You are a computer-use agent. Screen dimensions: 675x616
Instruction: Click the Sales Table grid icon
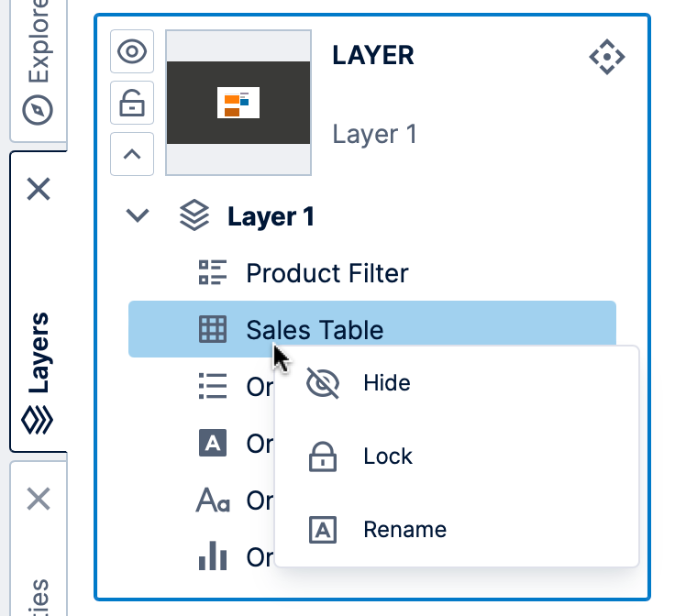pyautogui.click(x=213, y=330)
